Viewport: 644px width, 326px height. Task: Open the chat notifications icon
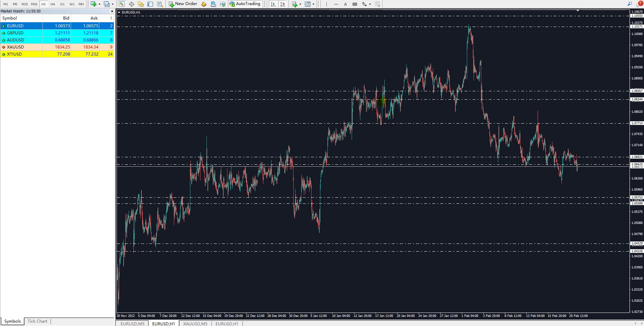click(x=639, y=4)
